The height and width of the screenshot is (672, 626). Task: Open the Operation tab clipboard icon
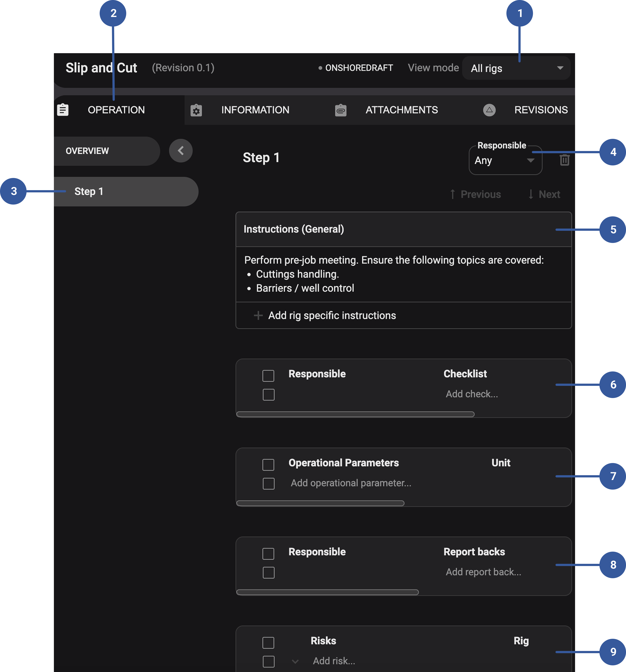coord(63,109)
